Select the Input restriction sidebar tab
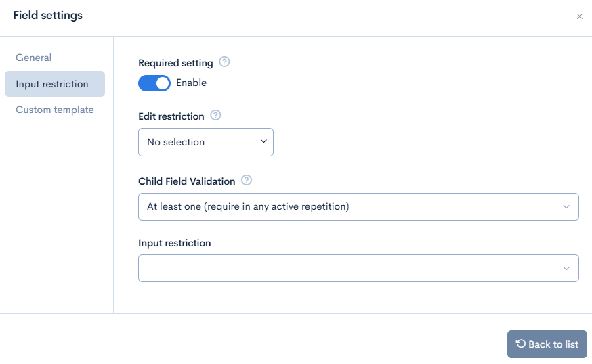 click(x=55, y=84)
